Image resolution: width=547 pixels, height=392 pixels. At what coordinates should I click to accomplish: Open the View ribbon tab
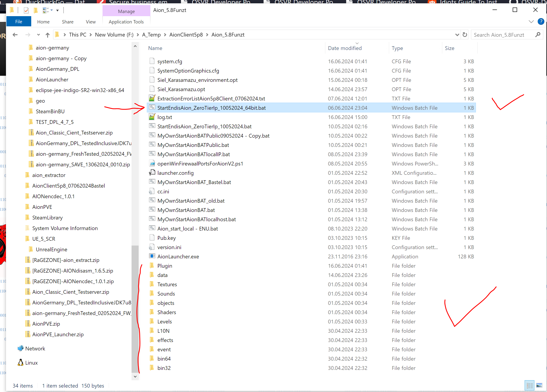[x=91, y=22]
